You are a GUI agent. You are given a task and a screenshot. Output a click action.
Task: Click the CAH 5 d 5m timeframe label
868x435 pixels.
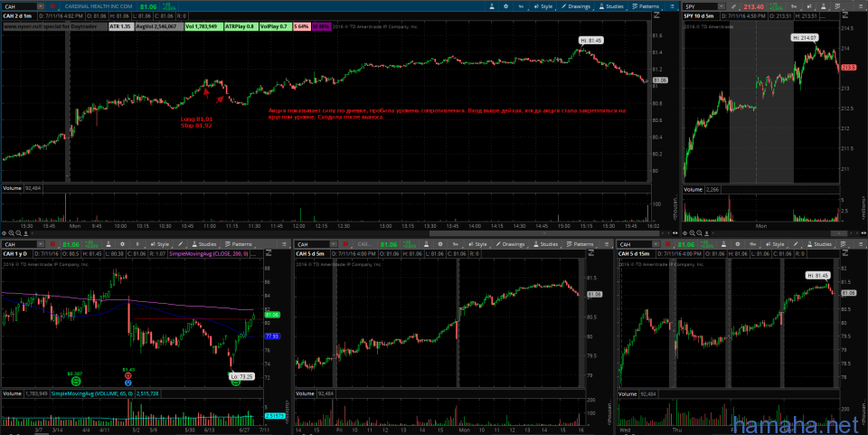click(310, 253)
